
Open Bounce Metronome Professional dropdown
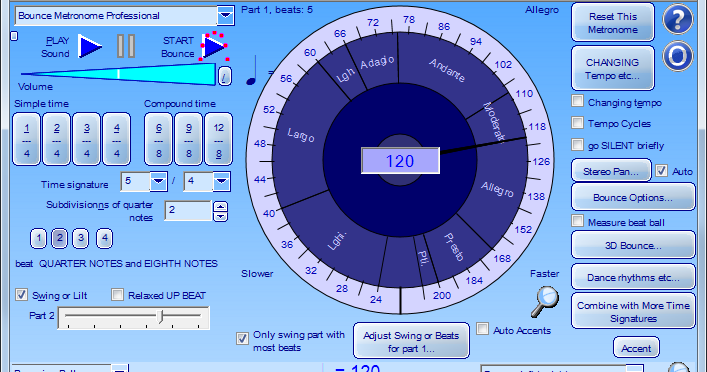tap(225, 16)
